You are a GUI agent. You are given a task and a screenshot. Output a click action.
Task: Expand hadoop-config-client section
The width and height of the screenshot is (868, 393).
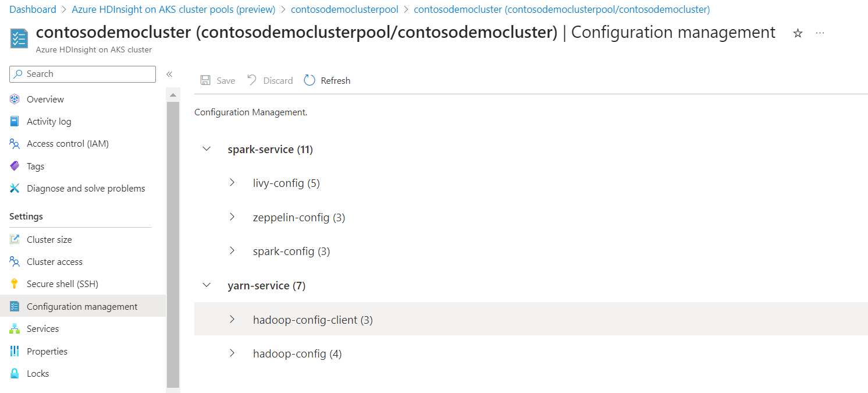232,319
